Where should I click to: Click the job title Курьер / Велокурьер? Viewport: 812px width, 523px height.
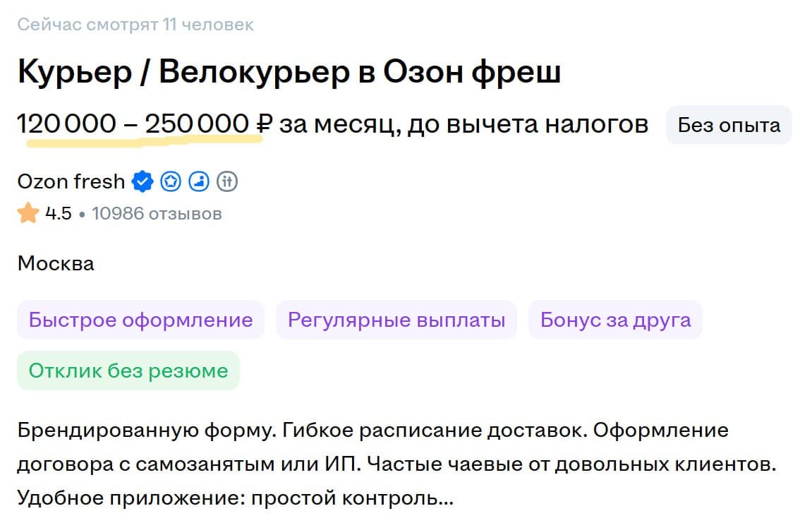(289, 73)
